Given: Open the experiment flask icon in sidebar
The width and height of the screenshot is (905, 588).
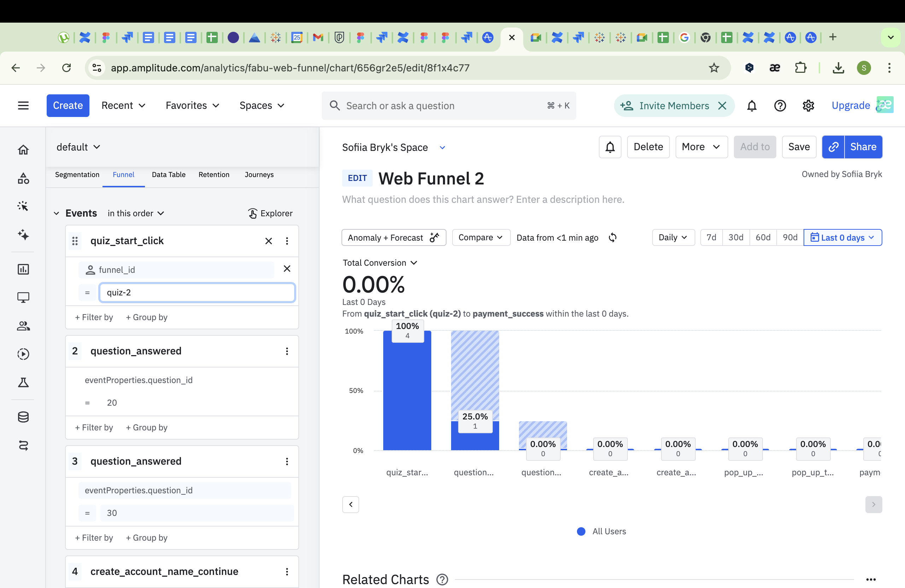Looking at the screenshot, I should coord(23,382).
